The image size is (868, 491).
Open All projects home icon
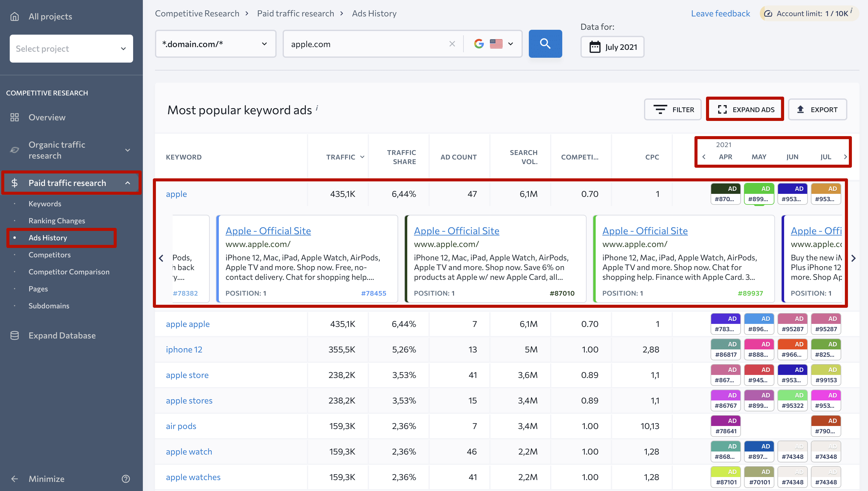point(15,16)
